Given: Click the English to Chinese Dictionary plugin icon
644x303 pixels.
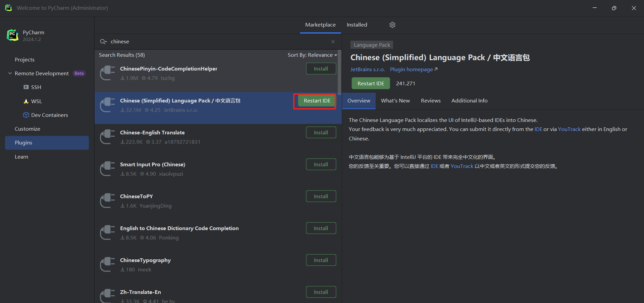Looking at the screenshot, I should (108, 232).
